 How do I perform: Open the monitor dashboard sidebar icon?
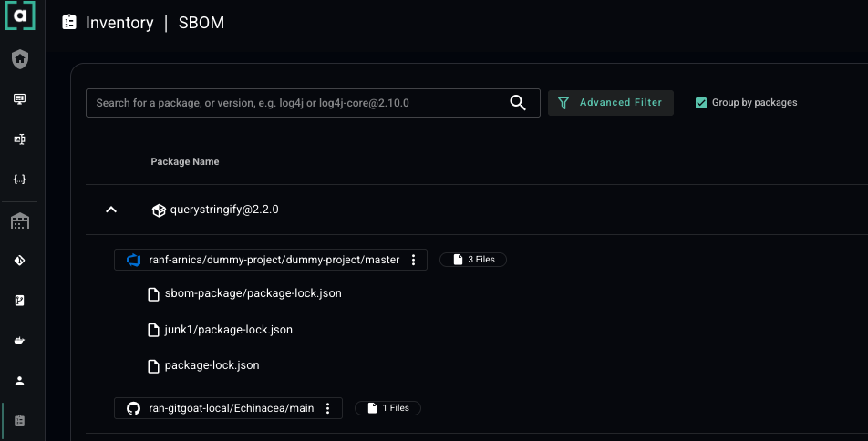tap(19, 99)
